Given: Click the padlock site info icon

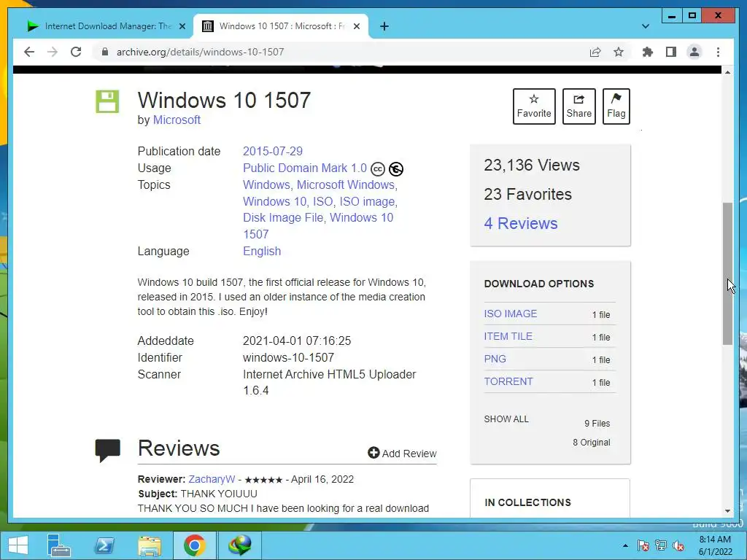Looking at the screenshot, I should pyautogui.click(x=105, y=52).
